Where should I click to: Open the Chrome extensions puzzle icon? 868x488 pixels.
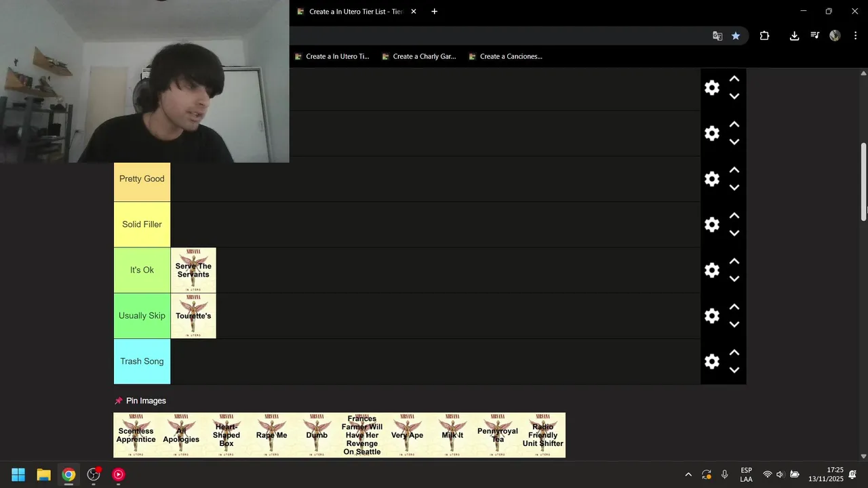[x=764, y=36]
